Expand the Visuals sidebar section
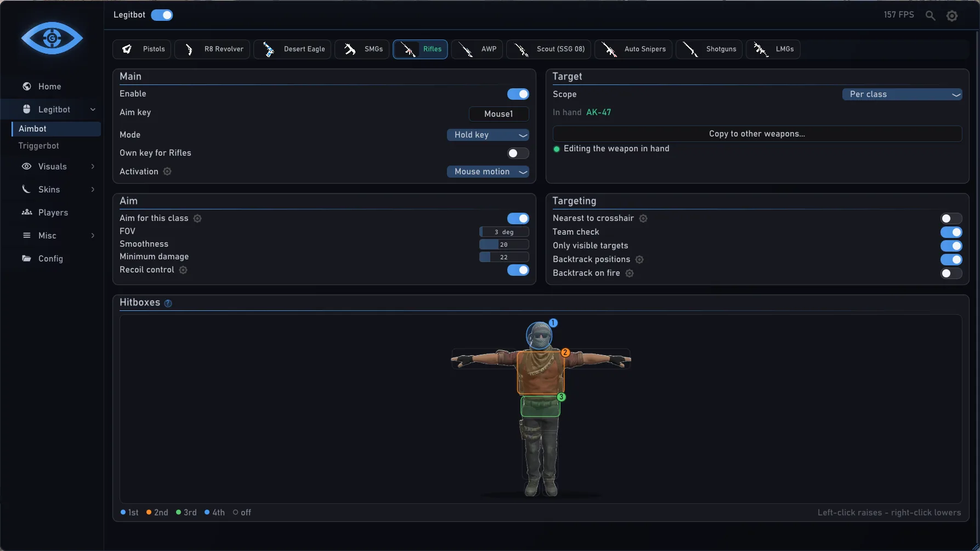The height and width of the screenshot is (551, 980). (93, 167)
